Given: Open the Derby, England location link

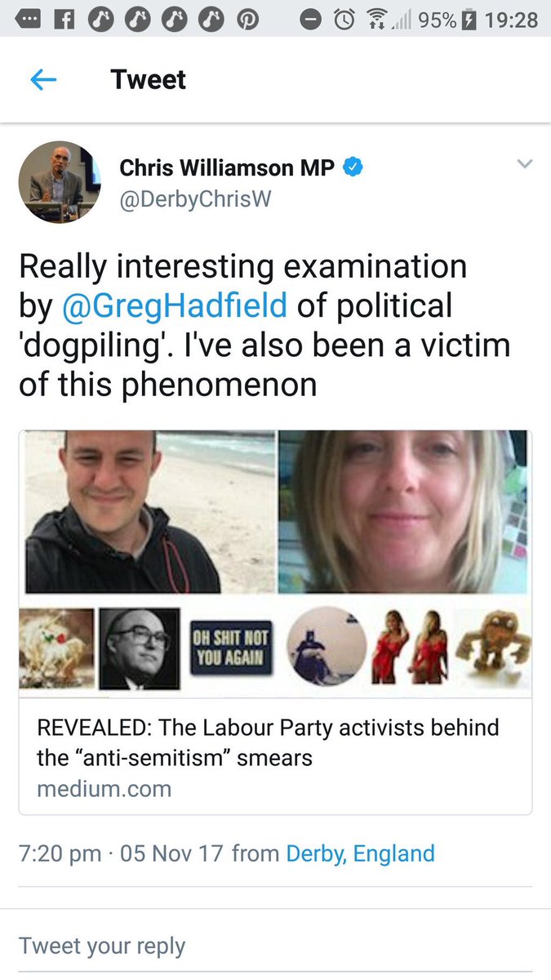Looking at the screenshot, I should tap(360, 853).
